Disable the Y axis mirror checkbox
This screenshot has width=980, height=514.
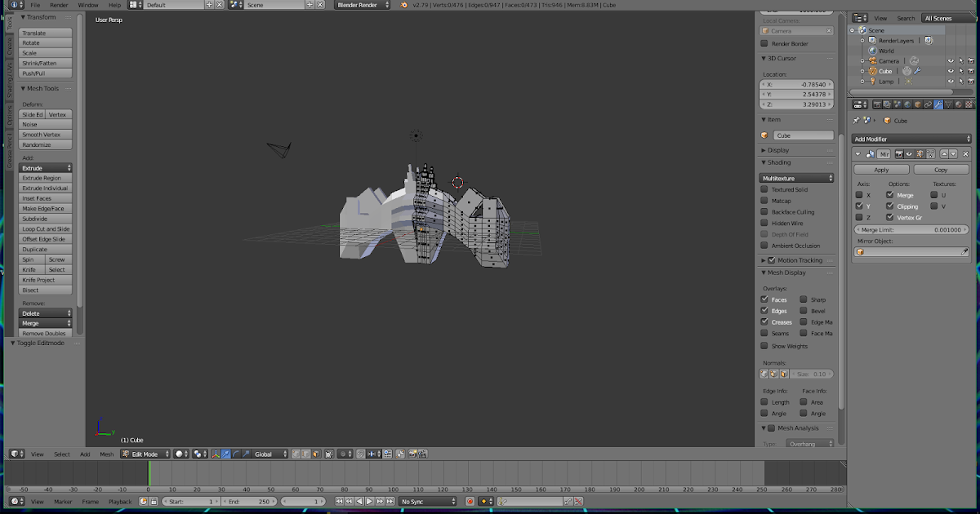(859, 206)
